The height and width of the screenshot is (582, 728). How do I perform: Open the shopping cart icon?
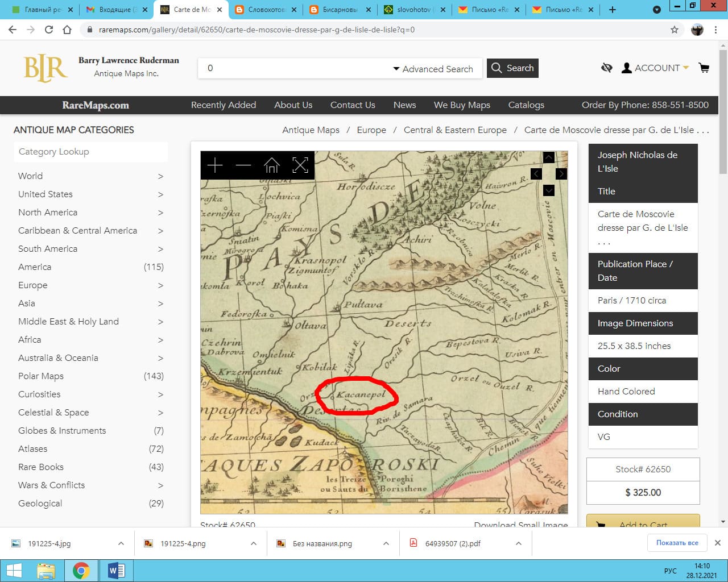tap(704, 68)
